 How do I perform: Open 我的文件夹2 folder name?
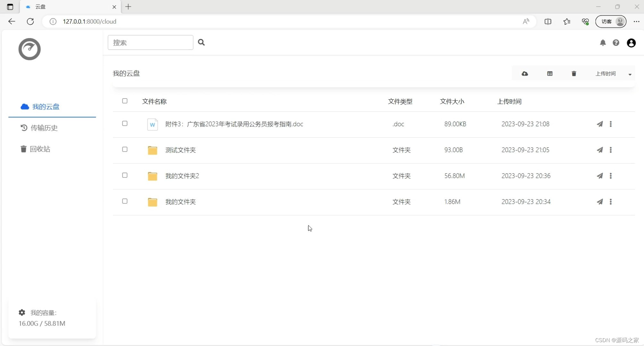click(182, 176)
